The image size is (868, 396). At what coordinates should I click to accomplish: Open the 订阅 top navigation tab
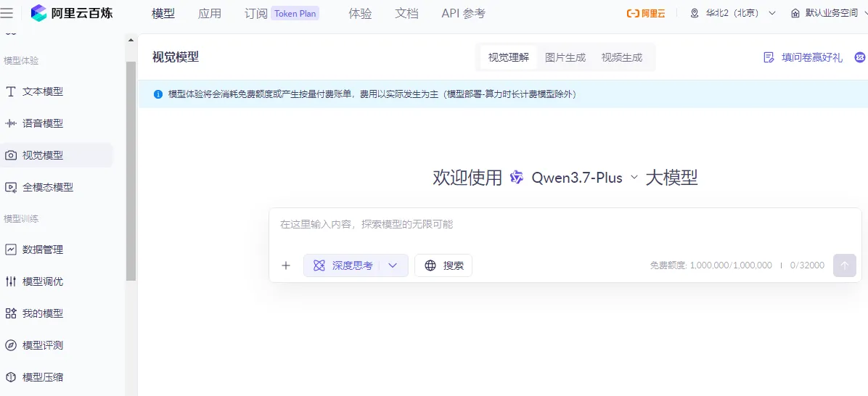click(x=255, y=13)
